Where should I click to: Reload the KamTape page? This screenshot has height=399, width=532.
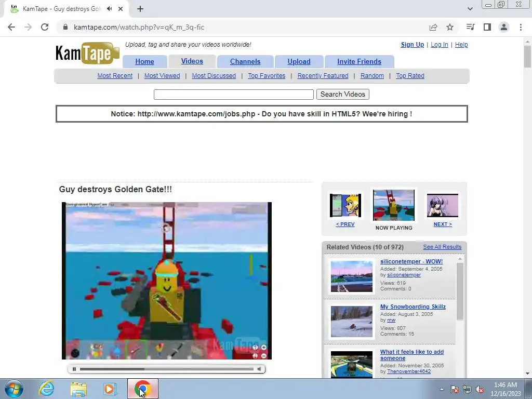pos(45,27)
